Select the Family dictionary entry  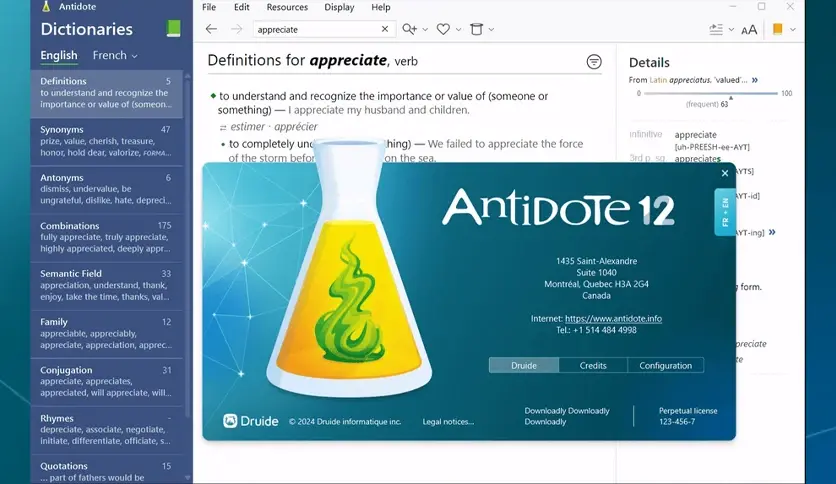106,334
